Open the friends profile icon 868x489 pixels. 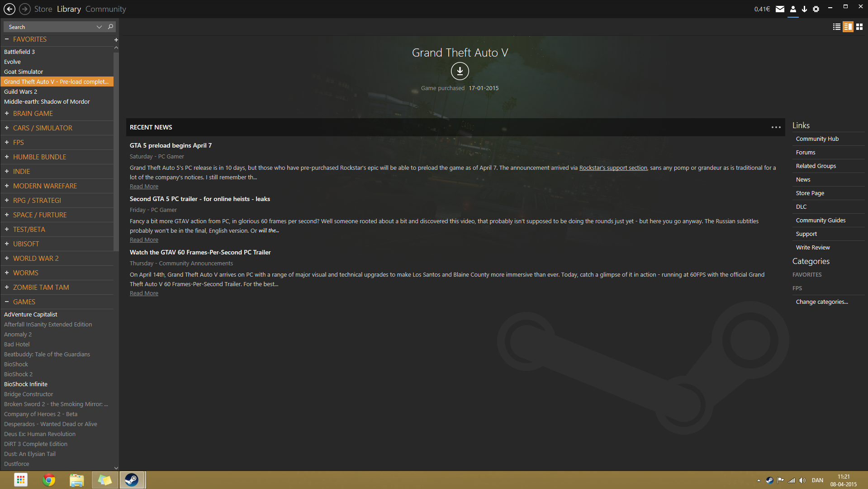[x=793, y=9]
